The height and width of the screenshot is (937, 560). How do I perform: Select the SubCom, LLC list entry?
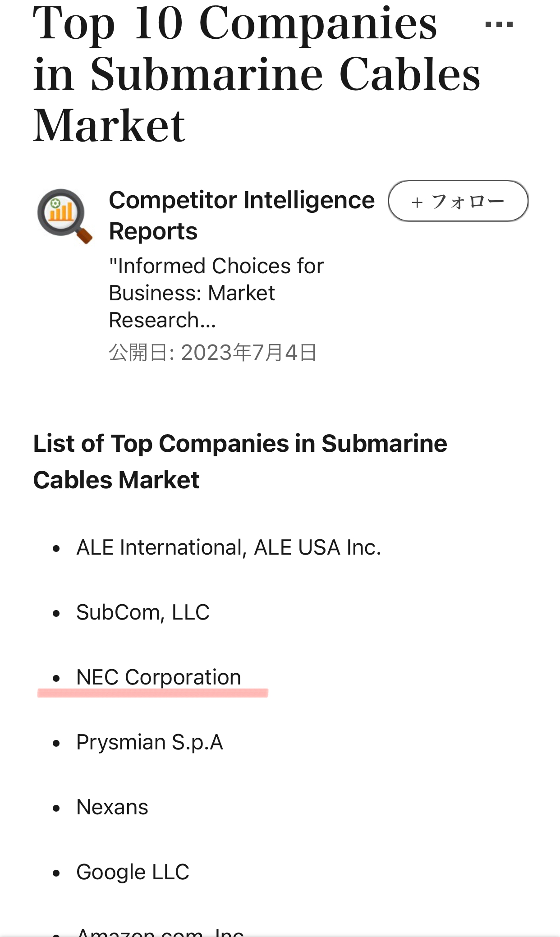coord(143,612)
